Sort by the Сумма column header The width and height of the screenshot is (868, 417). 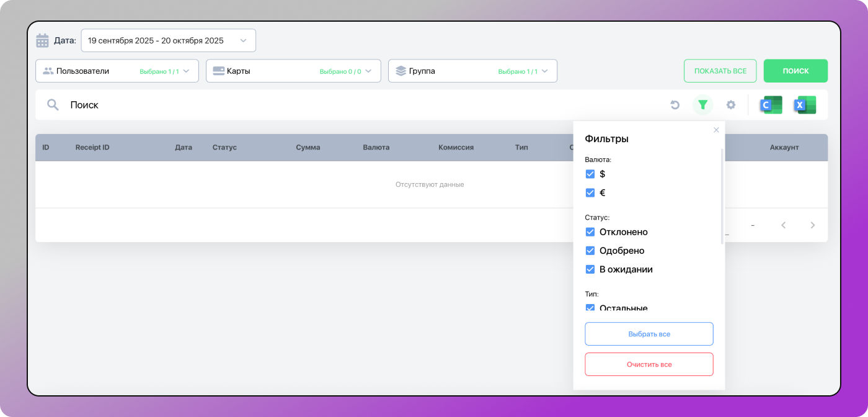coord(308,148)
